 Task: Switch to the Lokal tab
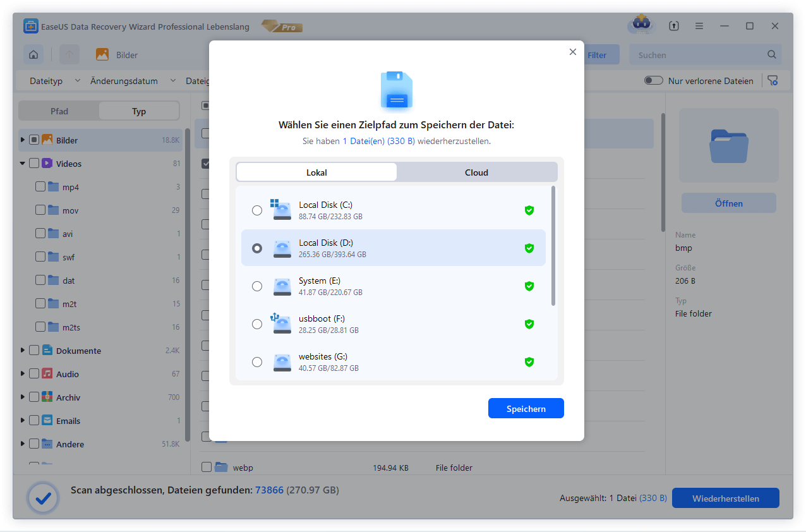pos(316,172)
